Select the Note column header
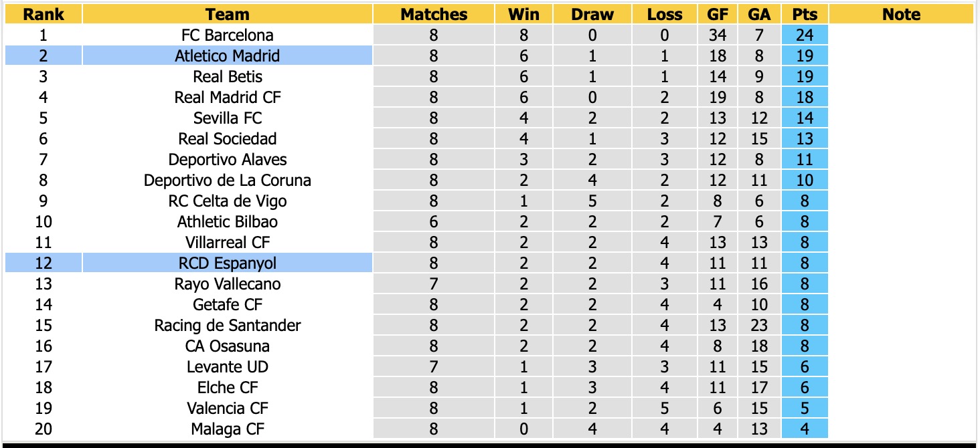The image size is (980, 448). click(901, 14)
